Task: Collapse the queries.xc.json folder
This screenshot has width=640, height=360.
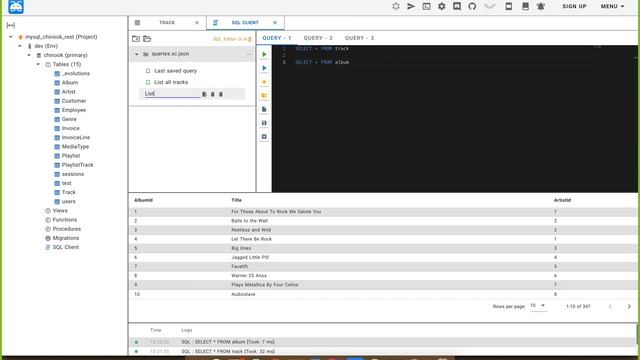Action: coord(137,54)
